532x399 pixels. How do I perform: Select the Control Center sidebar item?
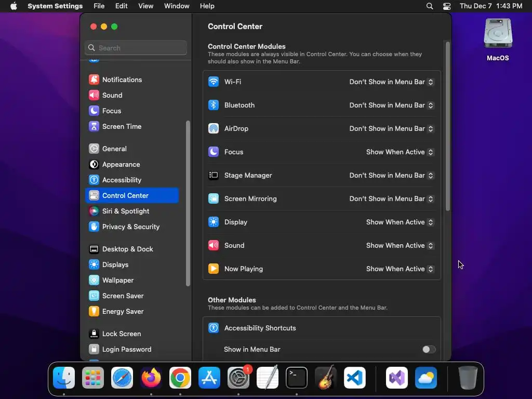pyautogui.click(x=131, y=196)
